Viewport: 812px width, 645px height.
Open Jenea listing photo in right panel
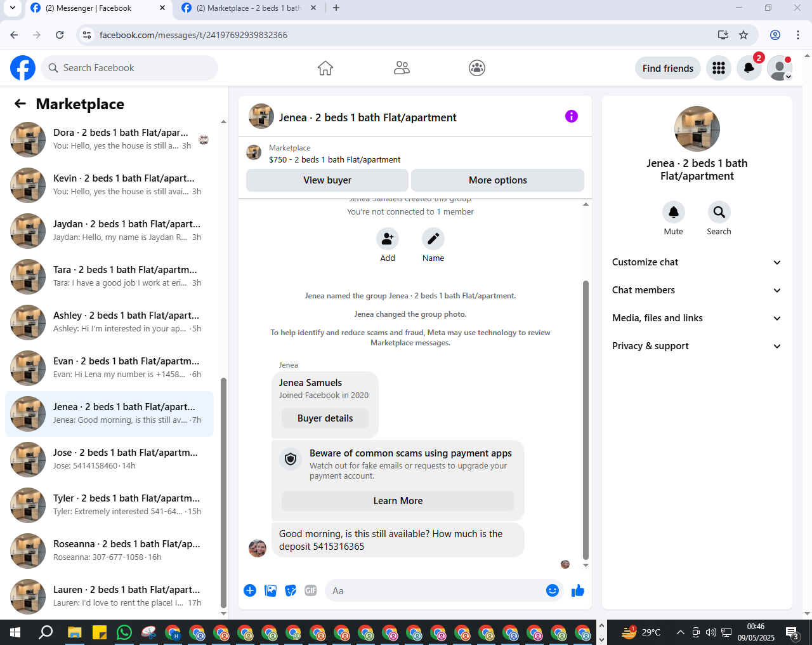tap(697, 129)
